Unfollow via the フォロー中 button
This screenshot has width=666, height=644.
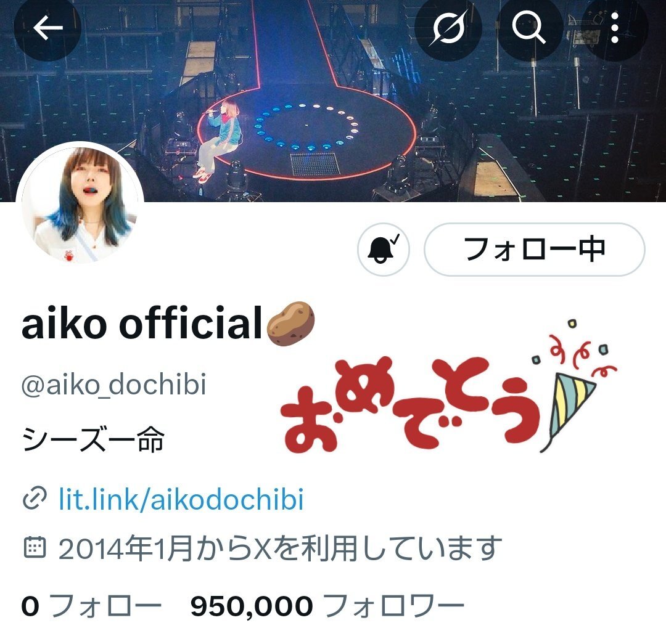click(534, 249)
